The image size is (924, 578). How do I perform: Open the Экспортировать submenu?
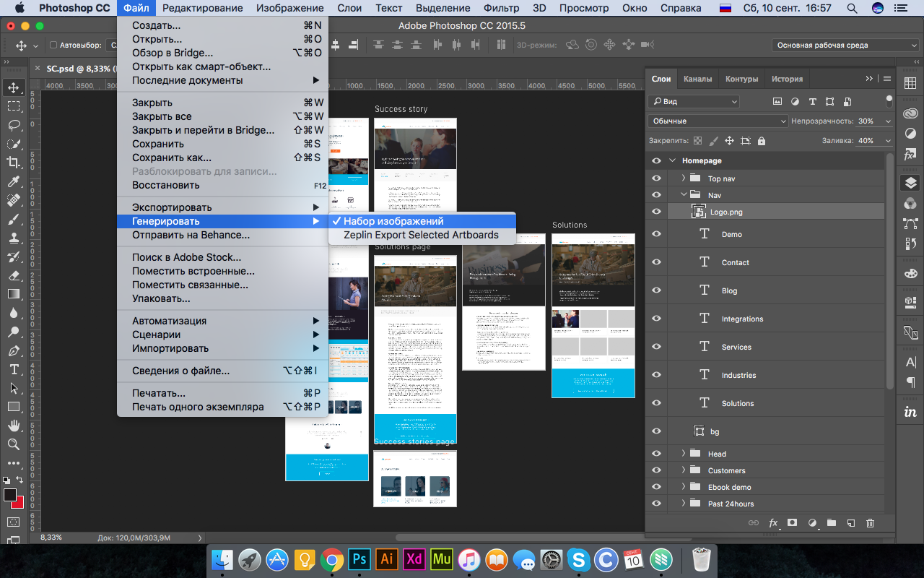click(223, 207)
